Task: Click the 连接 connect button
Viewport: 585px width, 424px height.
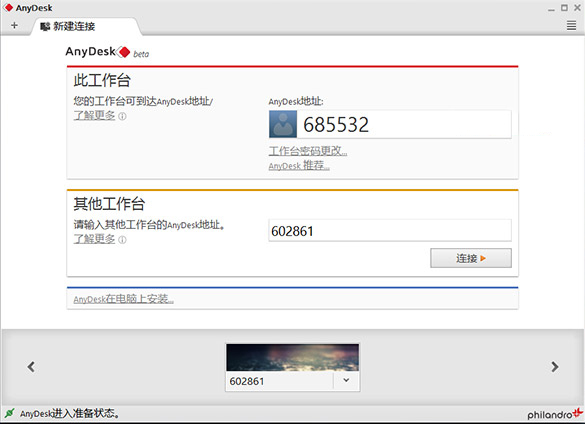Action: (x=471, y=258)
